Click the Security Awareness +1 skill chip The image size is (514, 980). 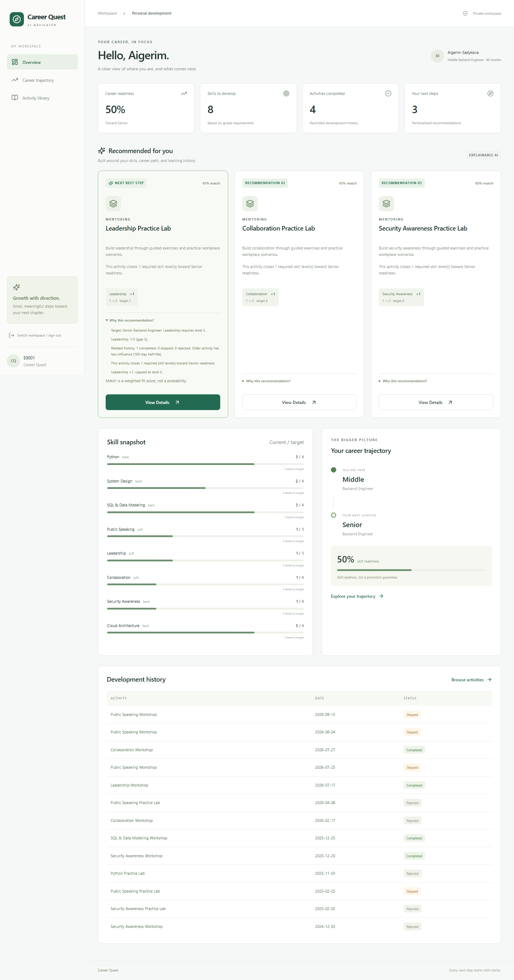point(402,297)
